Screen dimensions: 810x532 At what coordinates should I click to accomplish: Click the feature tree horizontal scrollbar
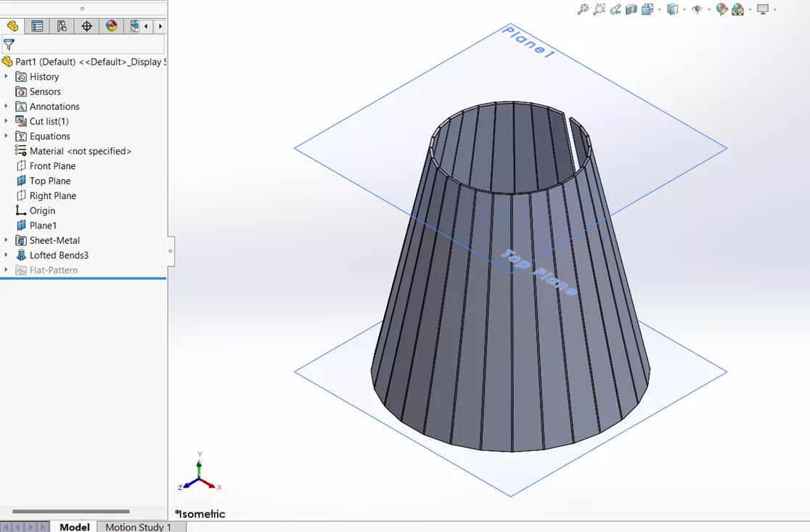[71, 512]
